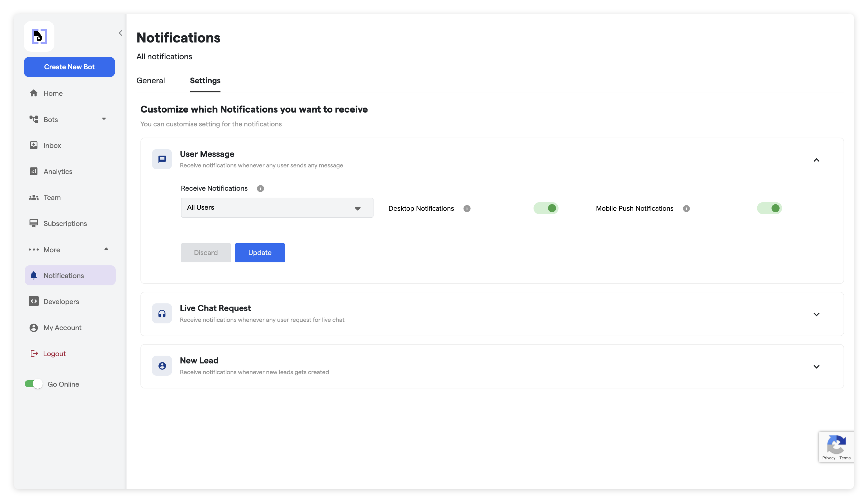
Task: Switch to the General tab
Action: click(150, 80)
